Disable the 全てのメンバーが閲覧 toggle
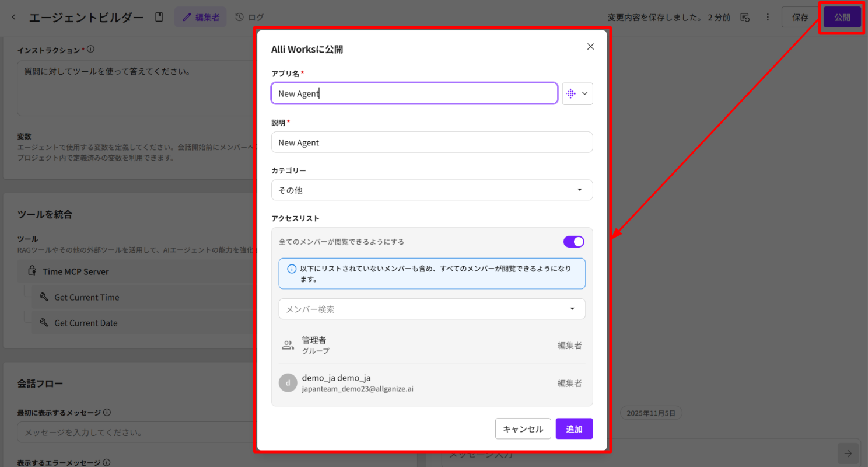868x467 pixels. click(x=573, y=242)
